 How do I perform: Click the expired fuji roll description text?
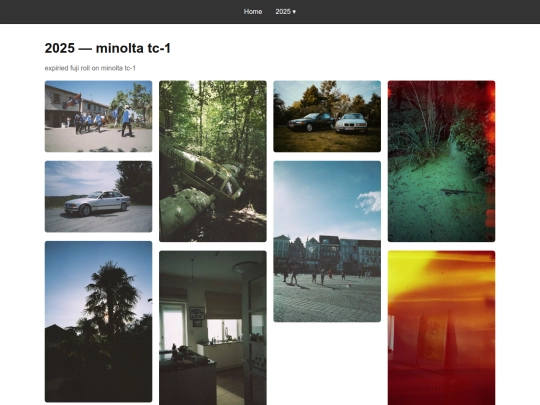point(90,68)
